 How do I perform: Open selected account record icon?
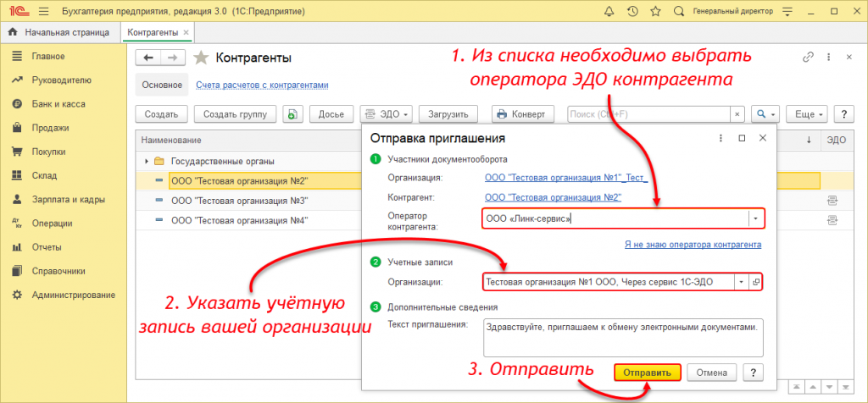[x=756, y=282]
